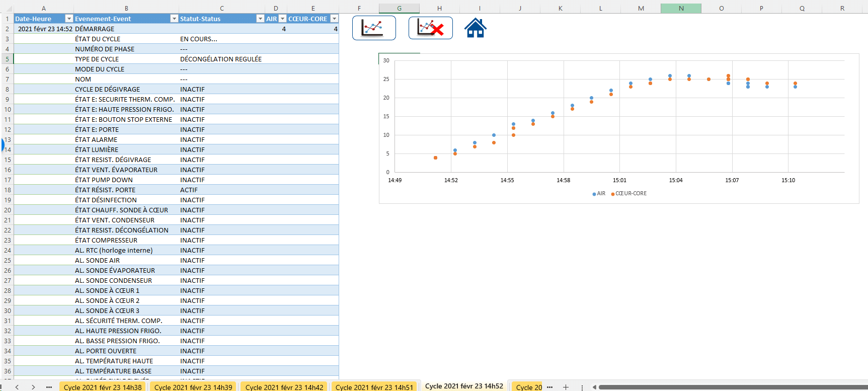Click ellipsis before the first sheet tab

point(49,387)
